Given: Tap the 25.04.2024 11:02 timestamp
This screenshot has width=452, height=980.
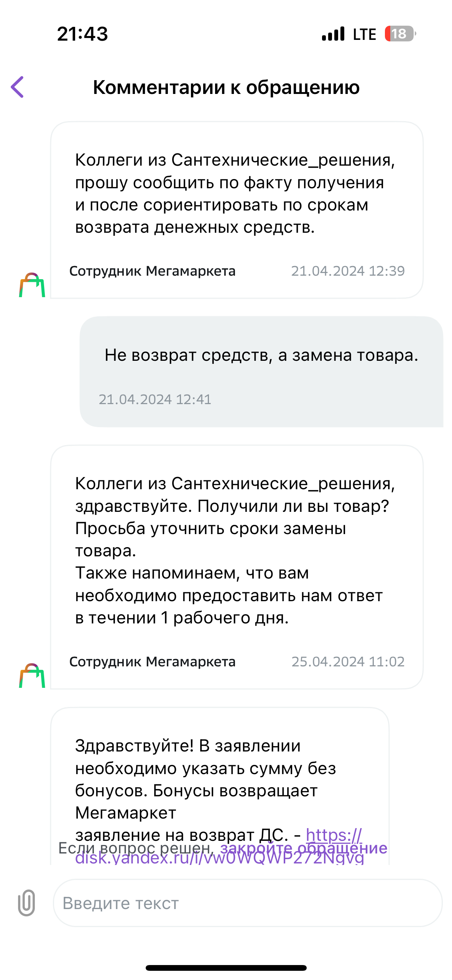Looking at the screenshot, I should coord(348,662).
